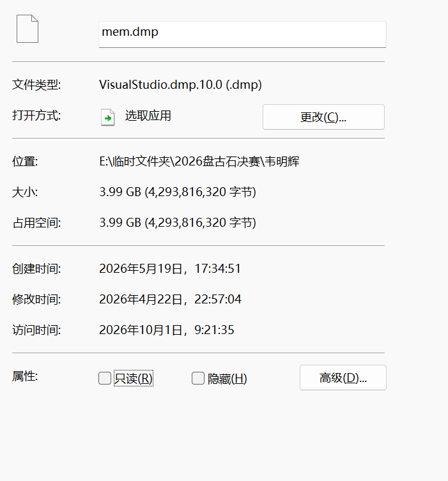Viewport: 448px width, 481px height.
Task: Click the 占用空间: label
Action: (36, 223)
